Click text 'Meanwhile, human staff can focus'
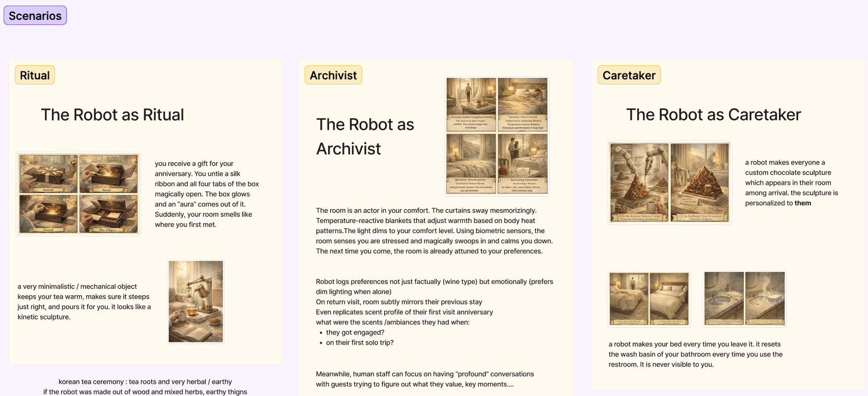 (425, 379)
